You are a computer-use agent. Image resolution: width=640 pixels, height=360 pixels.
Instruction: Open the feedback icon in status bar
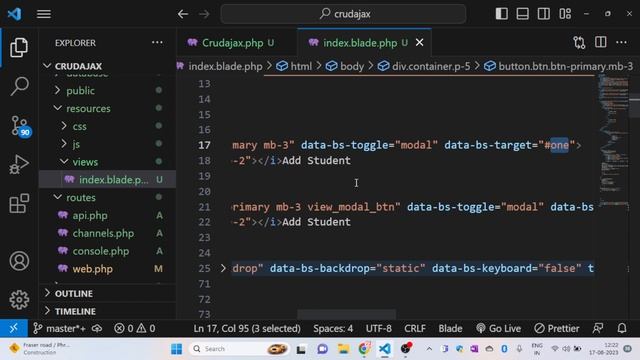click(x=598, y=328)
